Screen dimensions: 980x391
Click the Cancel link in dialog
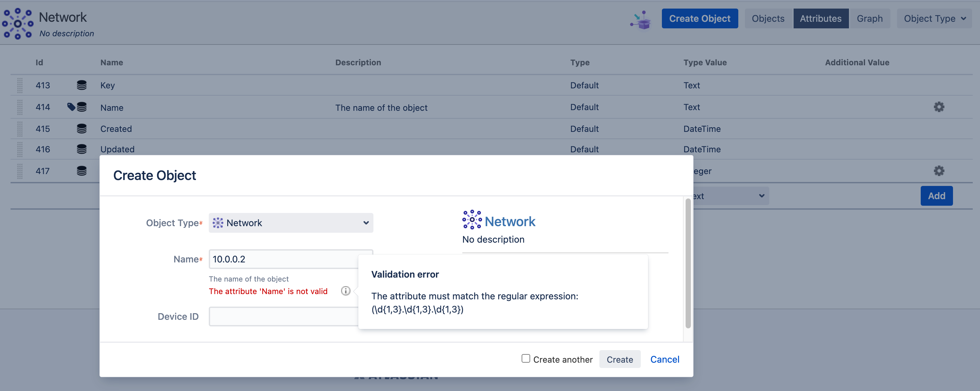point(664,359)
